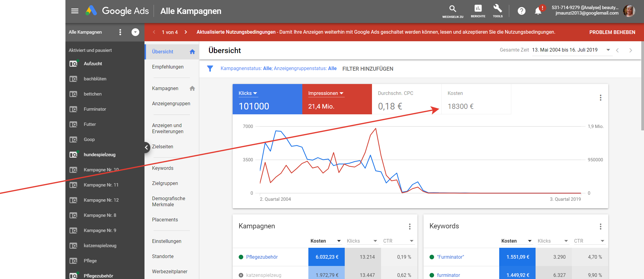This screenshot has width=644, height=279.
Task: Click PROBLEM BEHEBEN button
Action: click(x=612, y=32)
